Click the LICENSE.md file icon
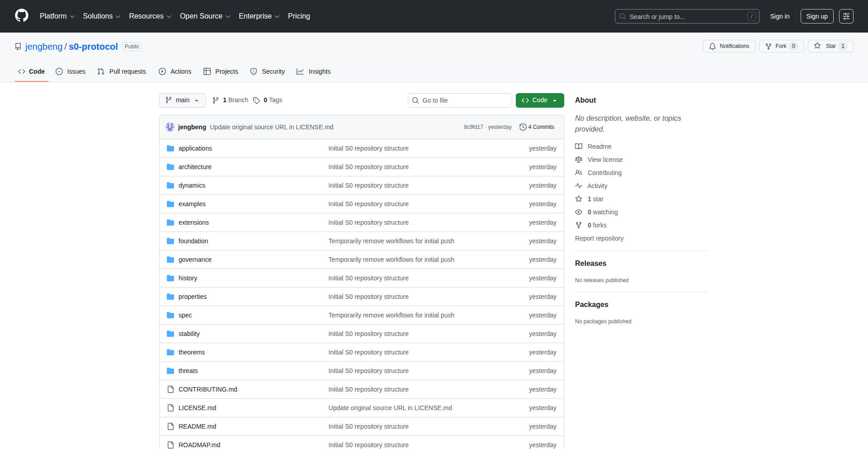The image size is (868, 449). [x=170, y=408]
